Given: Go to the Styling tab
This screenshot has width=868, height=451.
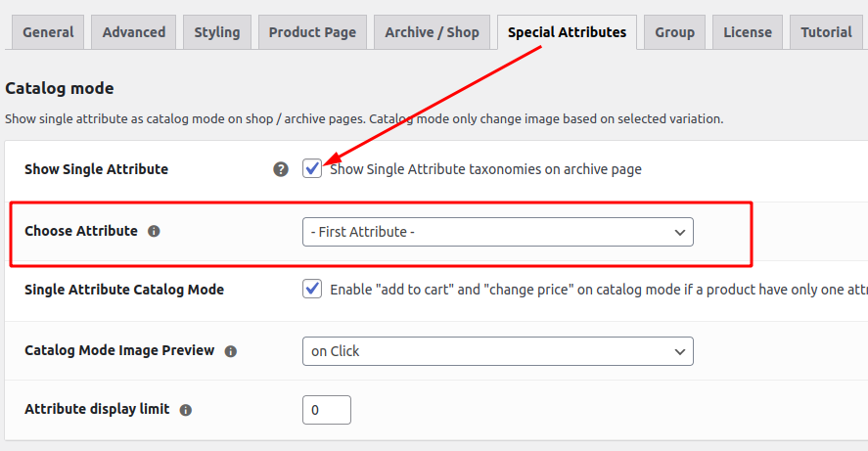Looking at the screenshot, I should coord(217,32).
